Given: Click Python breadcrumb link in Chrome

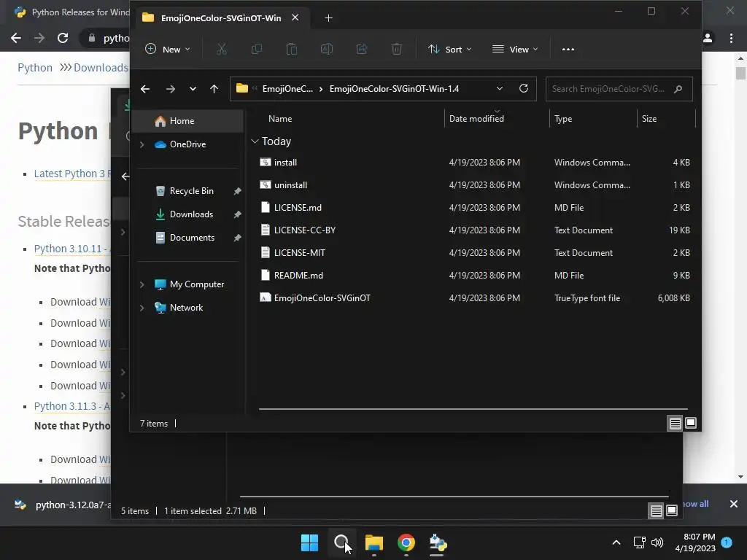Looking at the screenshot, I should point(35,68).
